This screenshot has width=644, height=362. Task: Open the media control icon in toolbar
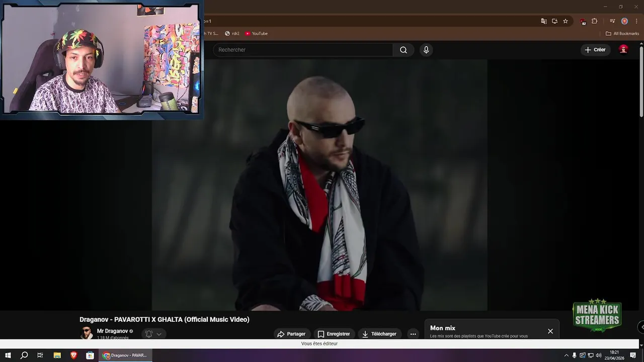click(612, 21)
